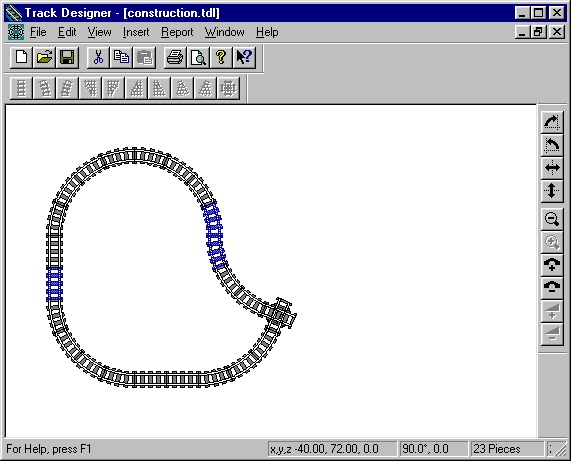Click the 90.0° angle readout in status bar
This screenshot has height=461, width=571.
pyautogui.click(x=433, y=449)
